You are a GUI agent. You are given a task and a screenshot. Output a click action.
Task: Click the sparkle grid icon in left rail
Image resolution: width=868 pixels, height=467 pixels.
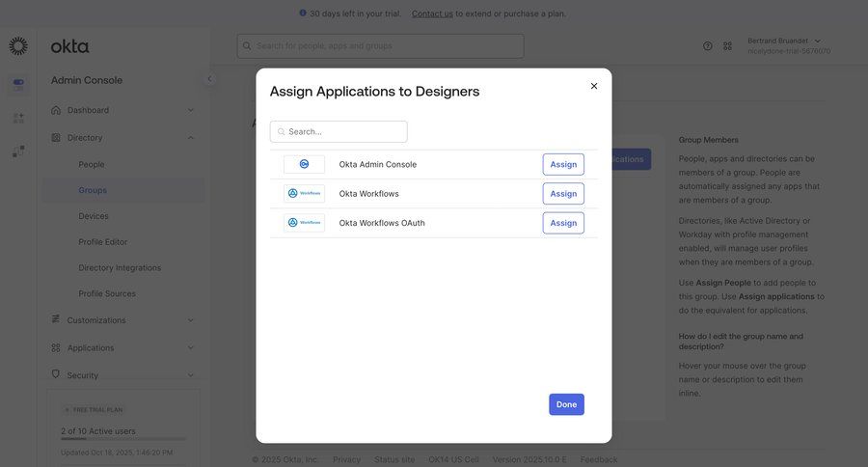(18, 118)
